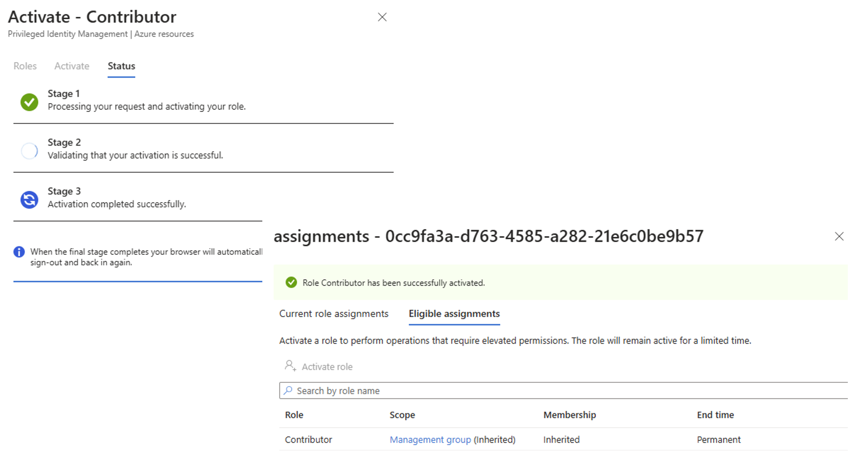Click the Activate role button
868x463 pixels.
pyautogui.click(x=327, y=367)
